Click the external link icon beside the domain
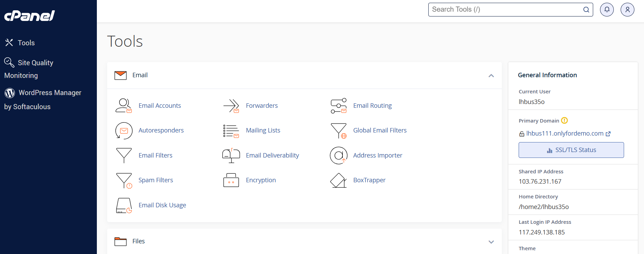 [x=608, y=134]
